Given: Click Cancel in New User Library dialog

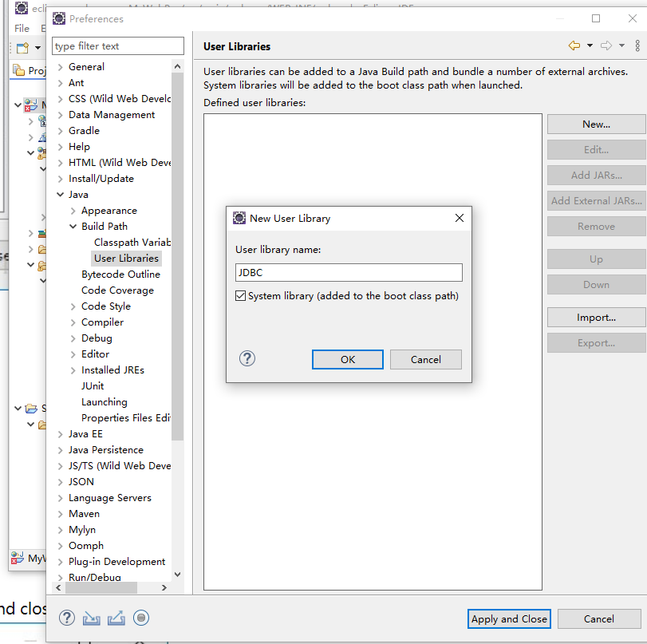Looking at the screenshot, I should tap(426, 360).
